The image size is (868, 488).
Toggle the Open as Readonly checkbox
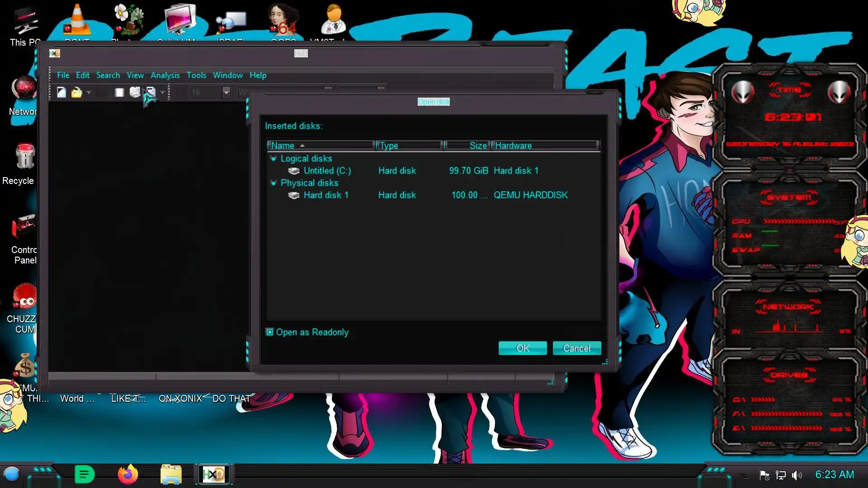(x=270, y=332)
